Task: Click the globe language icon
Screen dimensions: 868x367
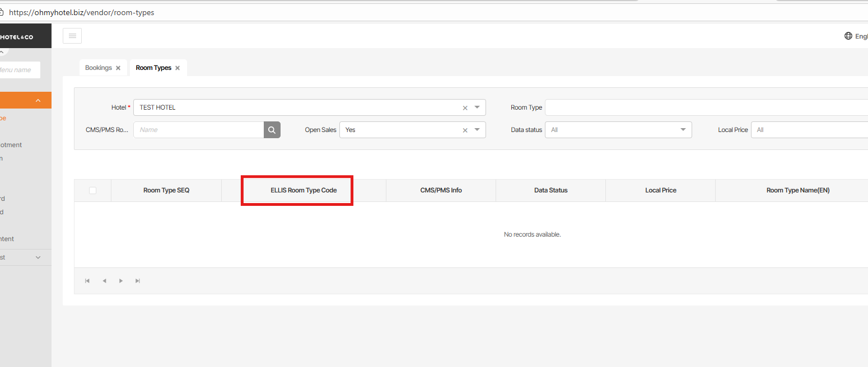Action: click(848, 36)
